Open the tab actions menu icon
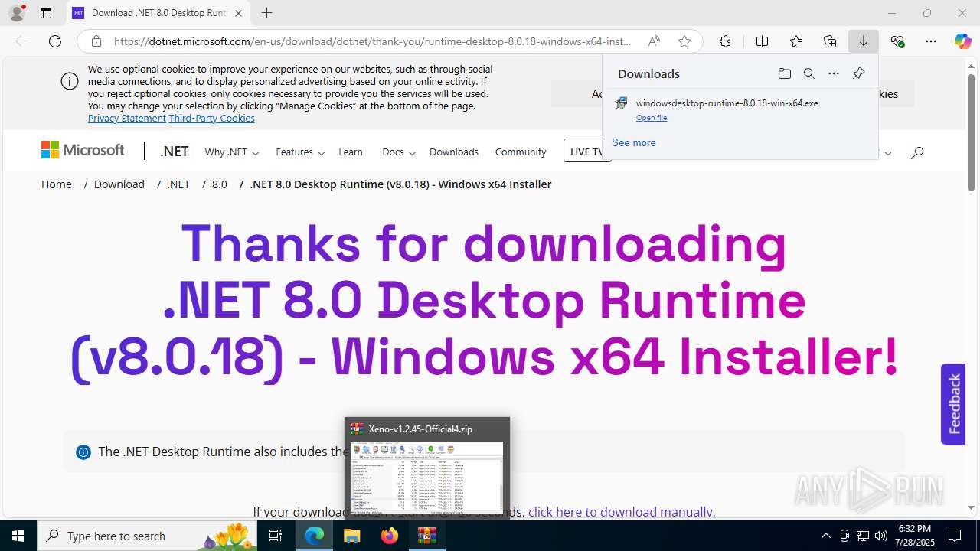 (x=46, y=13)
